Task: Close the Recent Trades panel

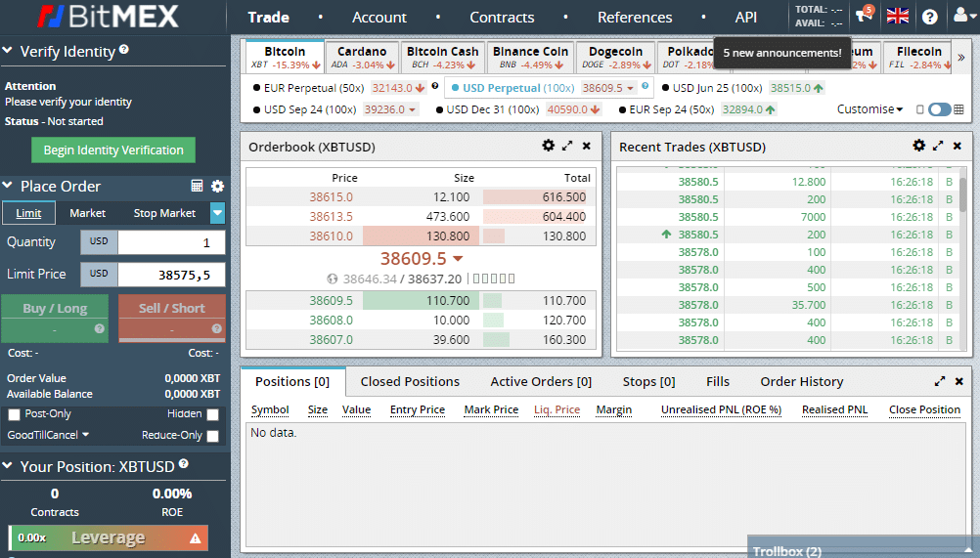Action: click(x=957, y=146)
